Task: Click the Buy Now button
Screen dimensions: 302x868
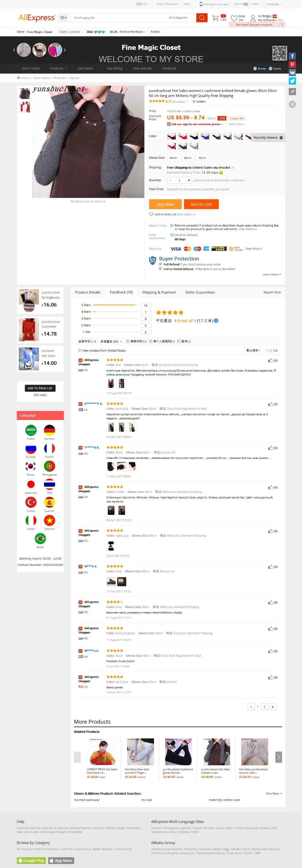Action: (165, 204)
